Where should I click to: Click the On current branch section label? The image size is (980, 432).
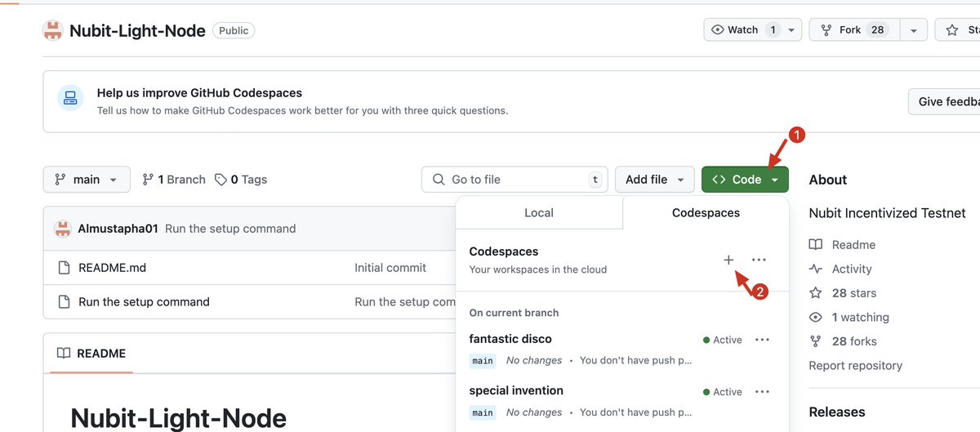tap(514, 313)
